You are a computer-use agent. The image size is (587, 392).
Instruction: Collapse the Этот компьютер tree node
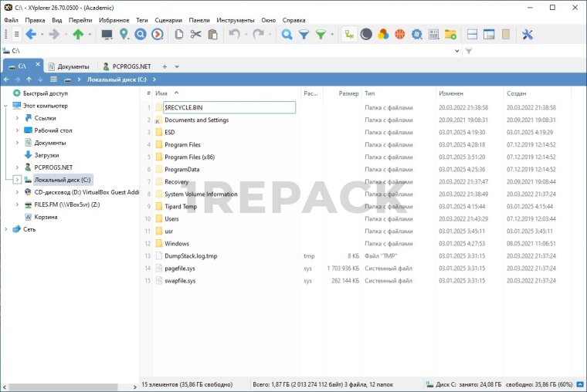(x=6, y=106)
